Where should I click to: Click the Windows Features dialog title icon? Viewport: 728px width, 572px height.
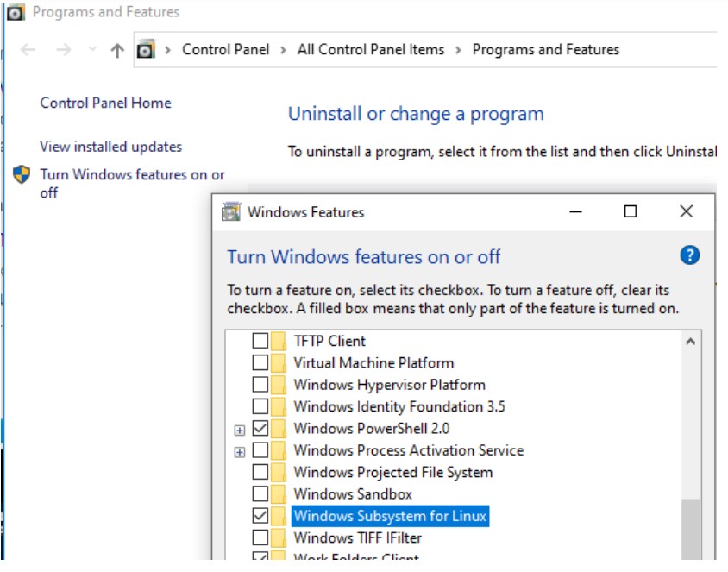(x=231, y=212)
